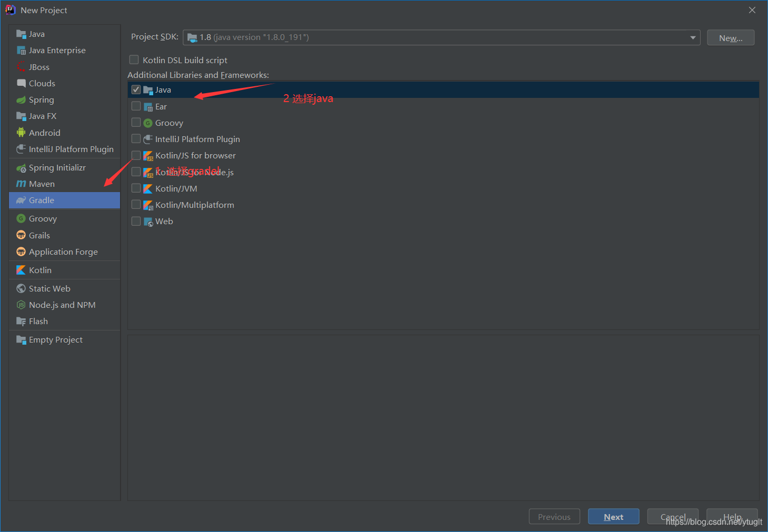Choose Maven in project type list
768x532 pixels.
point(64,184)
